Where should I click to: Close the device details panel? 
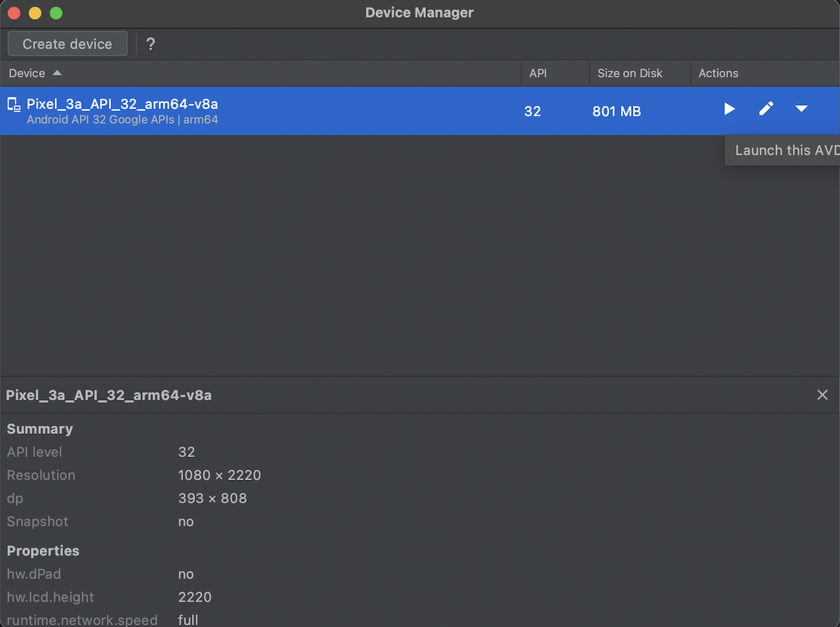pos(822,395)
